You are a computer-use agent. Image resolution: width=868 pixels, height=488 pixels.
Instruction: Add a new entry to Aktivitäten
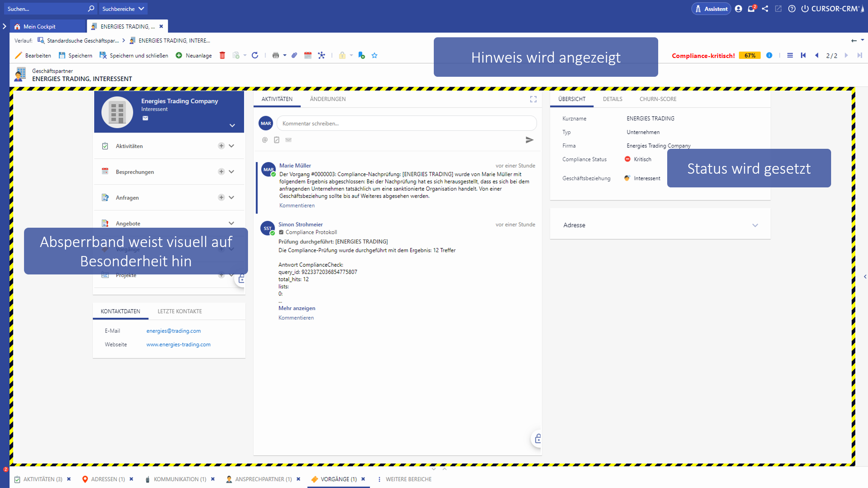(x=221, y=146)
